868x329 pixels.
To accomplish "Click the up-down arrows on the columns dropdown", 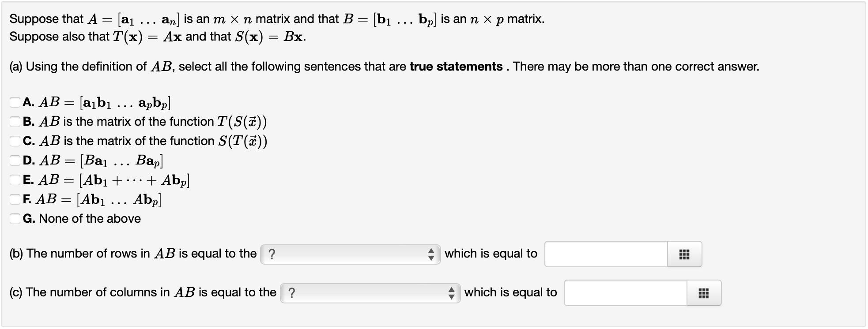I will pos(451,293).
